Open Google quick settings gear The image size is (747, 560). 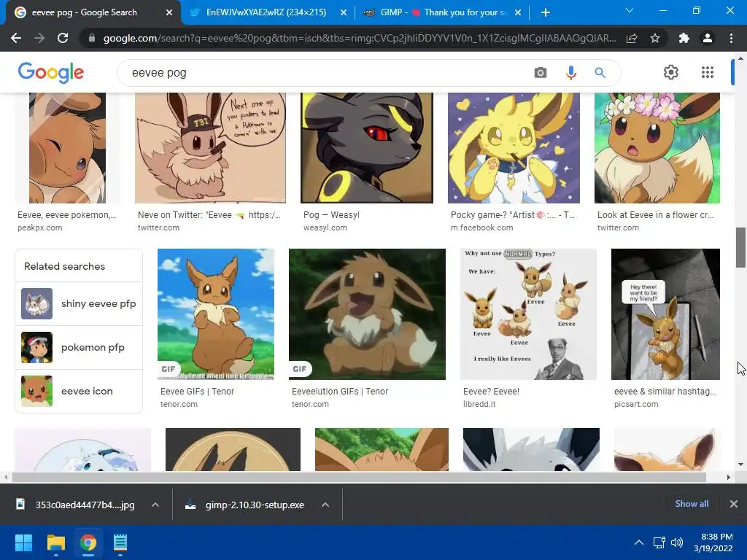(x=671, y=72)
